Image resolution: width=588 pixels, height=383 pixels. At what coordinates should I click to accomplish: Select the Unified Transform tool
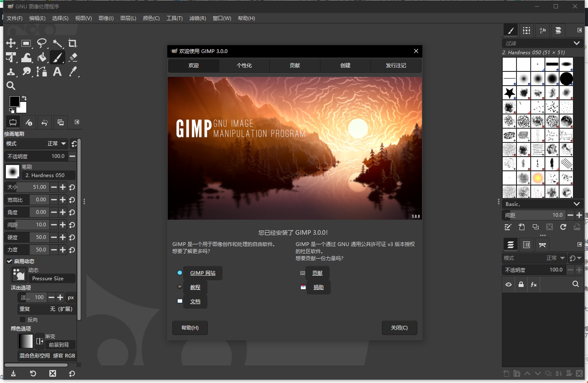click(11, 57)
